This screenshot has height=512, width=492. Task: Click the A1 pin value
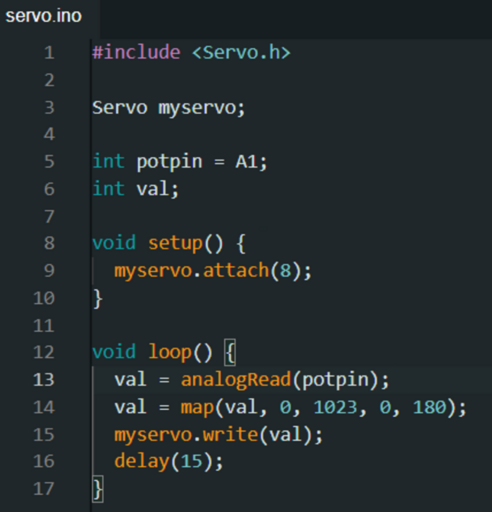click(x=246, y=162)
